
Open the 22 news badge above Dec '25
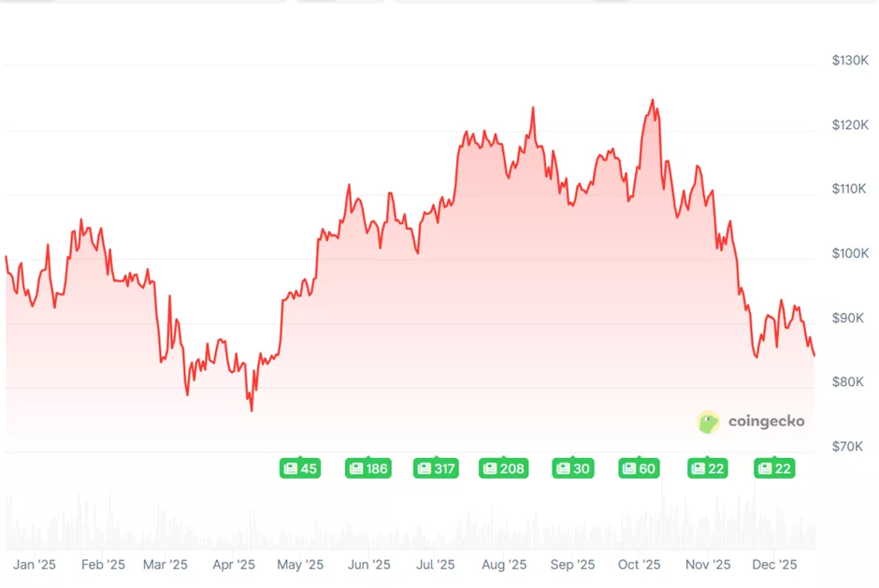(774, 468)
